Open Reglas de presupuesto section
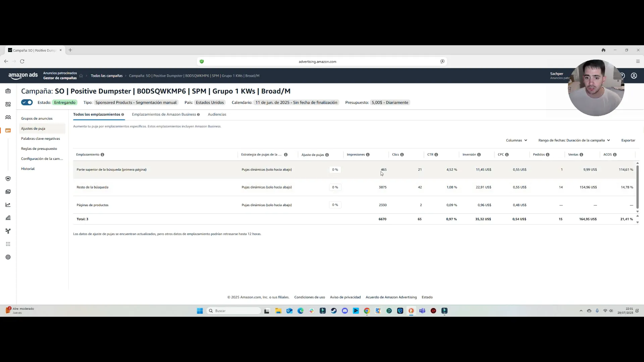The image size is (644, 362). coord(39,148)
